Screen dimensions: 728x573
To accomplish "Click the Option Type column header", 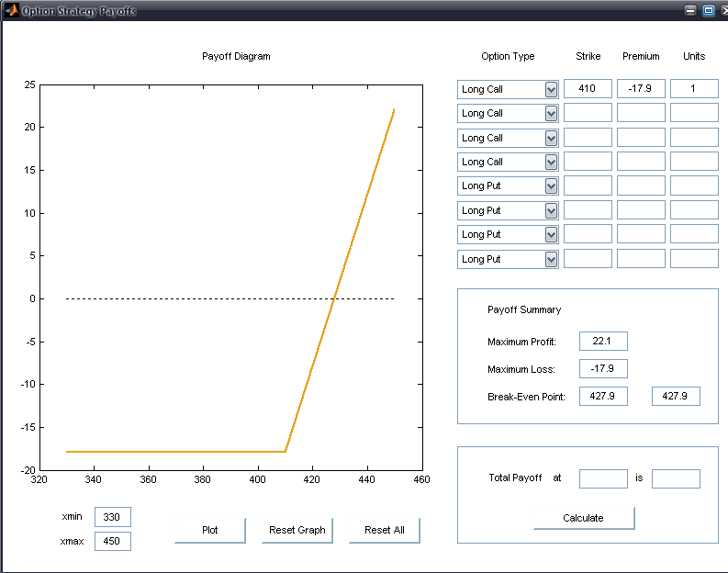I will point(508,56).
